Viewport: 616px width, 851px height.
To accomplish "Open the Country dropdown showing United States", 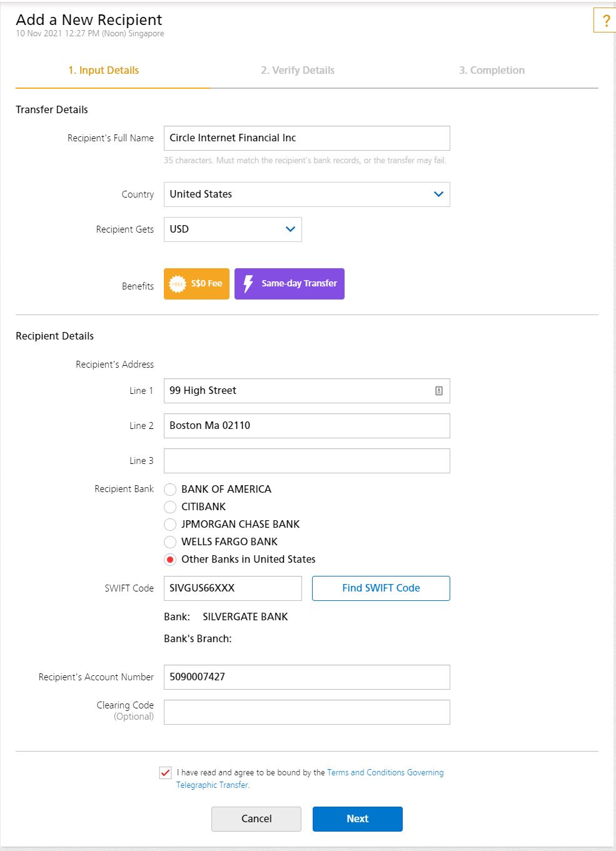I will pos(306,194).
